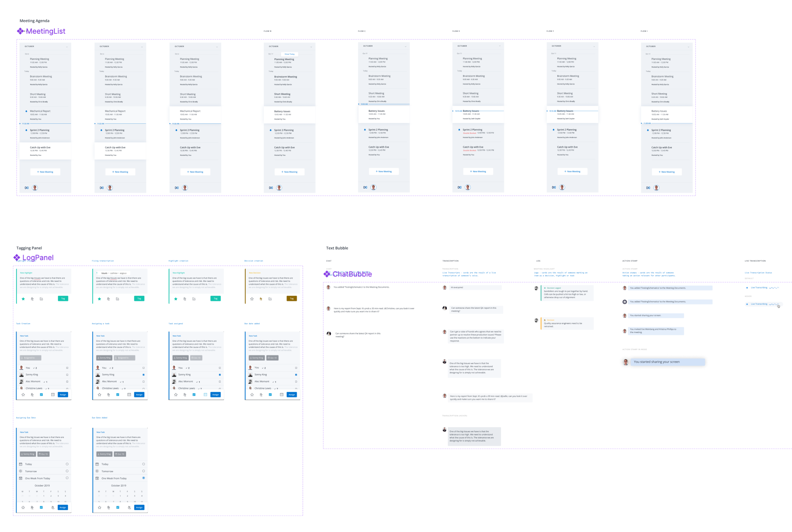Click the LOG section label
792x532 pixels.
click(x=538, y=260)
